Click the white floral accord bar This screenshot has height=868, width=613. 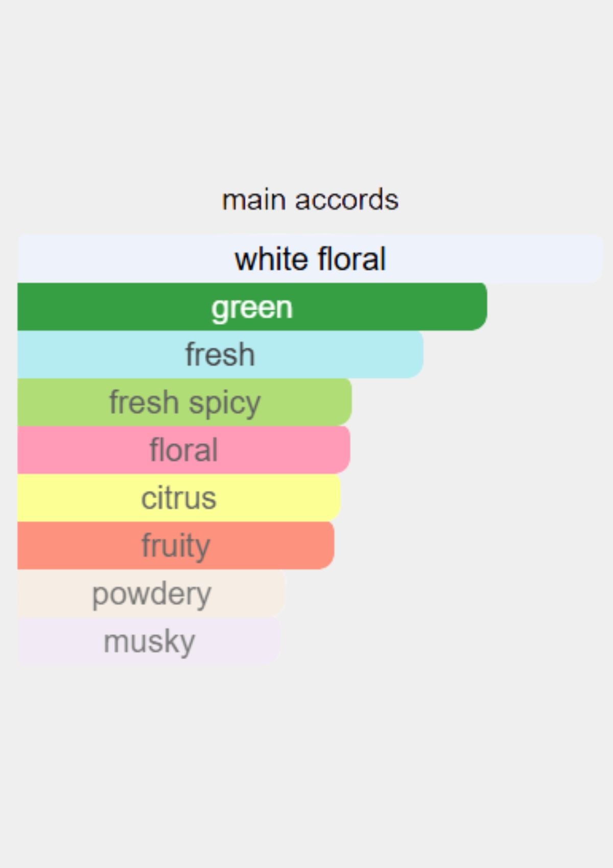pyautogui.click(x=311, y=258)
